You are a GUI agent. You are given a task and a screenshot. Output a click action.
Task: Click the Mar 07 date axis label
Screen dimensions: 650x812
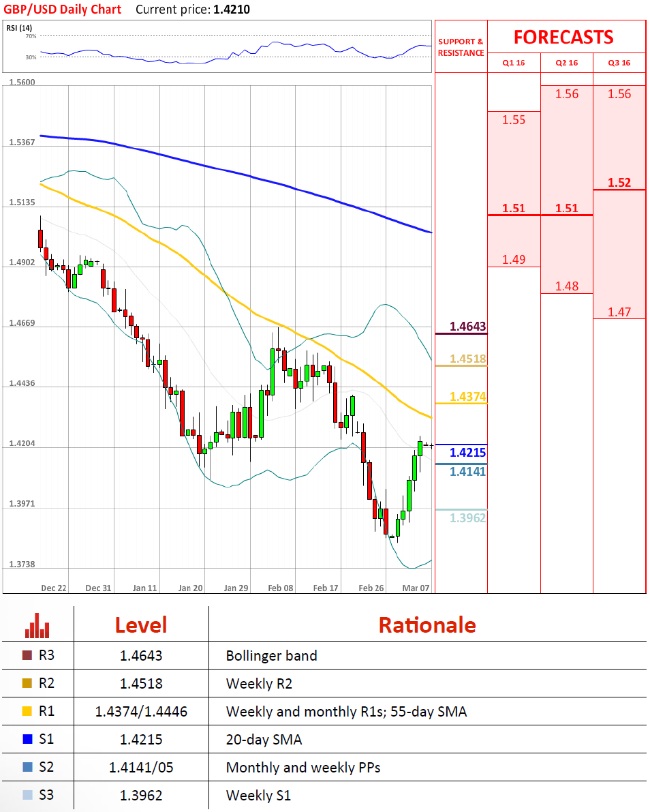click(x=416, y=588)
